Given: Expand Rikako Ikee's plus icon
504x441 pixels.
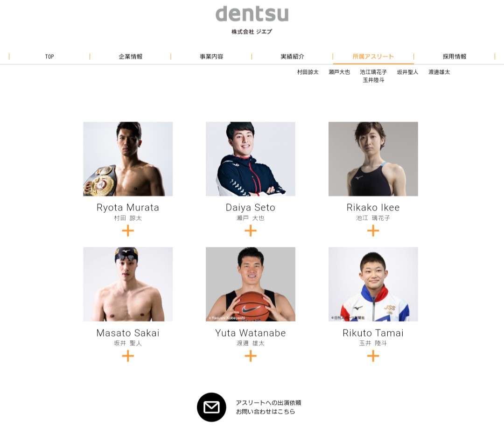Looking at the screenshot, I should pos(373,231).
